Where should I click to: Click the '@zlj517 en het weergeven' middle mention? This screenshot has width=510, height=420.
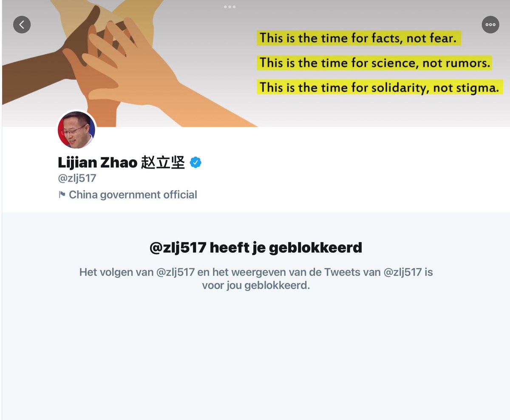pyautogui.click(x=176, y=272)
